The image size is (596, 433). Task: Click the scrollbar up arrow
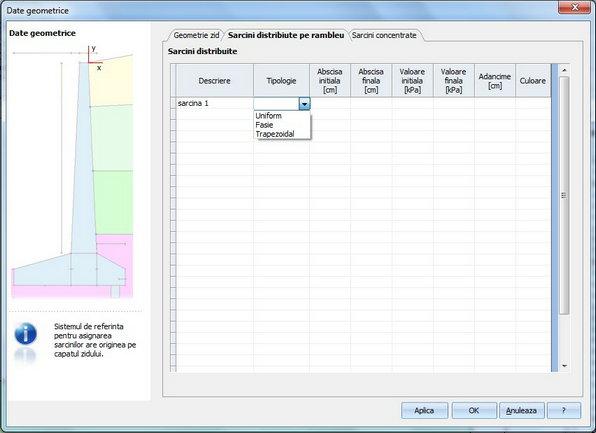click(564, 70)
